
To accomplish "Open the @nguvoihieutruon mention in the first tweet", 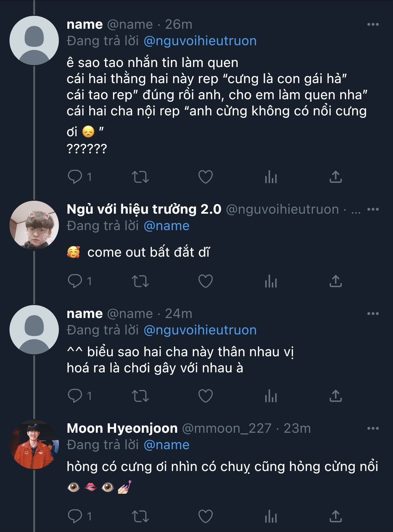I will point(200,41).
